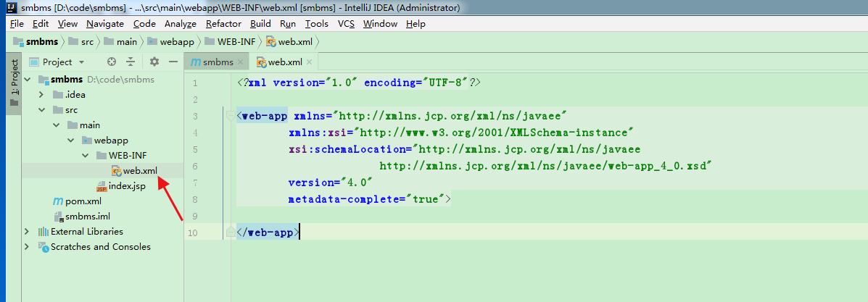
Task: Click src breadcrumb in navigation bar
Action: [x=80, y=41]
